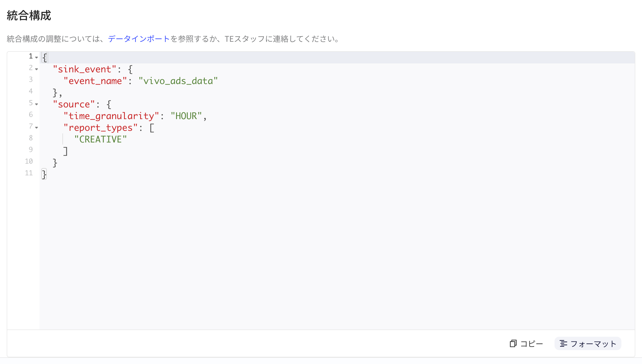Click the "source" key
Viewport: 642px width, 364px height.
click(74, 104)
